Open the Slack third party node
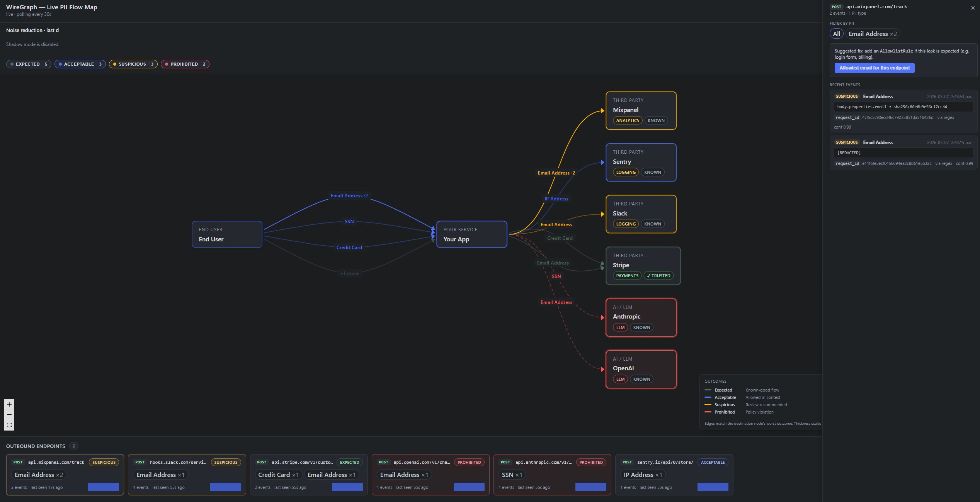 [641, 214]
